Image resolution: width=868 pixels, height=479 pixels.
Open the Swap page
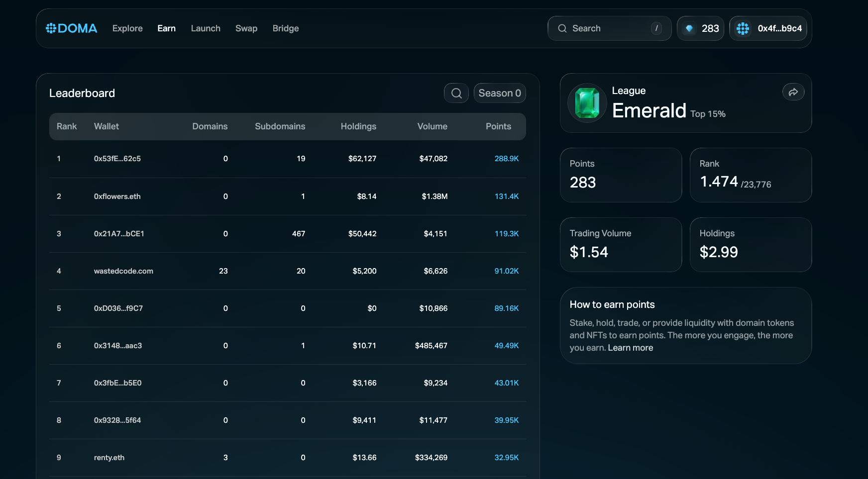point(246,28)
